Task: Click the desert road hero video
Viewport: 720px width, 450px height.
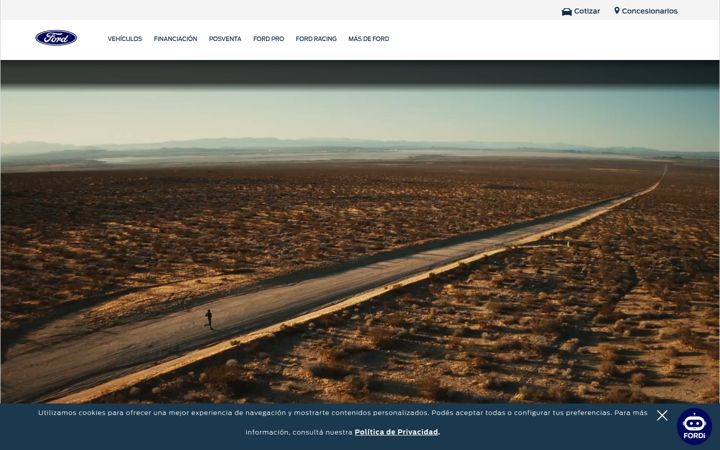Action: [x=360, y=232]
